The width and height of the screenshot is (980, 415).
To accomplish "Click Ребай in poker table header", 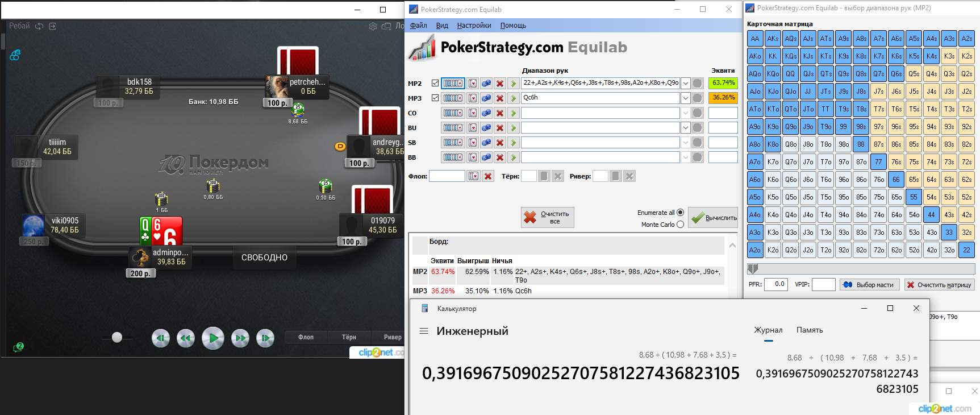I will 19,26.
